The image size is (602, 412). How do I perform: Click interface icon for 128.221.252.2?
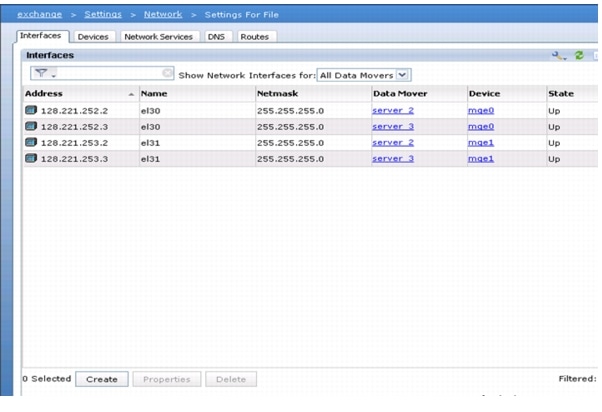(31, 110)
